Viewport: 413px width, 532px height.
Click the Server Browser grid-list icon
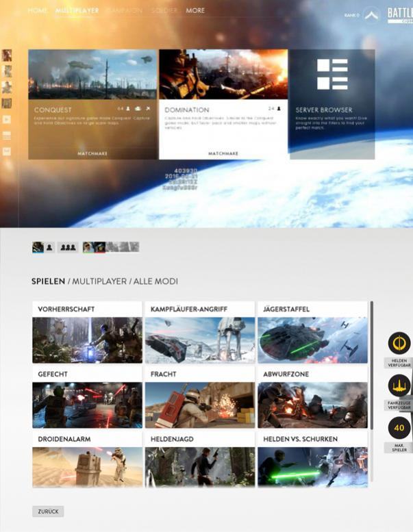coord(332,75)
